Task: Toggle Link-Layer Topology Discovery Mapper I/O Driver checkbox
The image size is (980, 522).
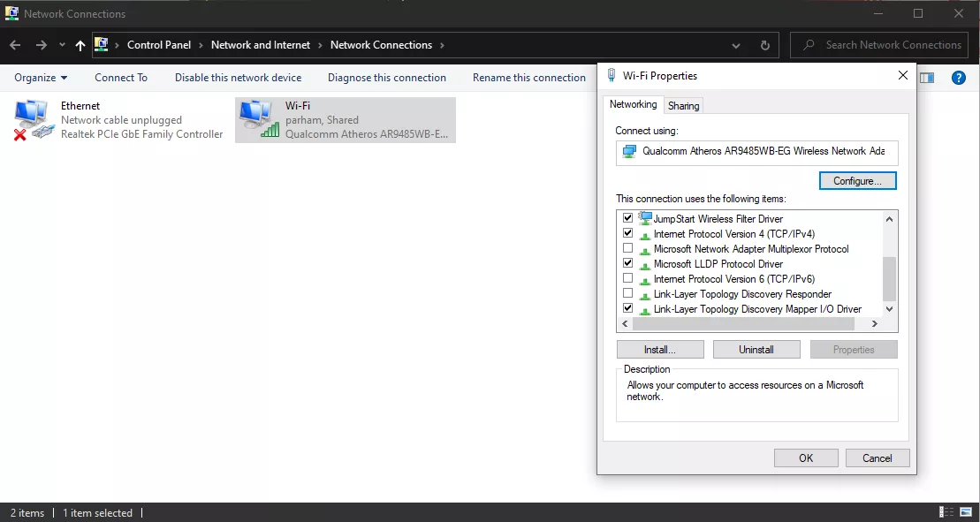Action: [628, 308]
